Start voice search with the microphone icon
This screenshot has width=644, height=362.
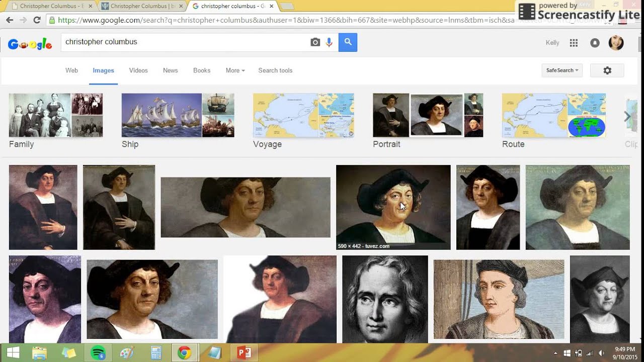329,42
